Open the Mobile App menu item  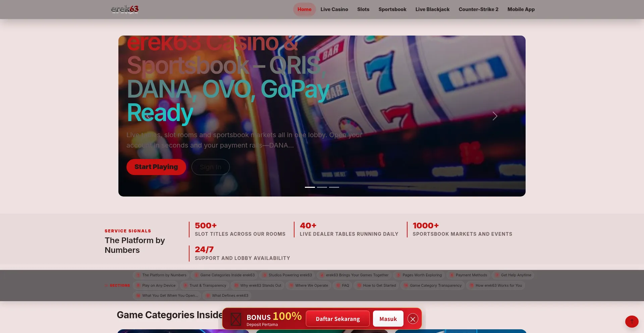coord(521,9)
